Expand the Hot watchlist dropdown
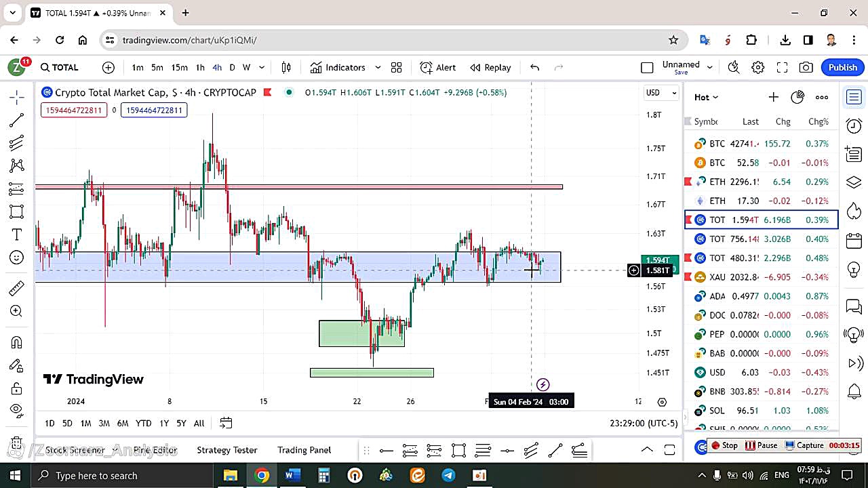 (706, 97)
